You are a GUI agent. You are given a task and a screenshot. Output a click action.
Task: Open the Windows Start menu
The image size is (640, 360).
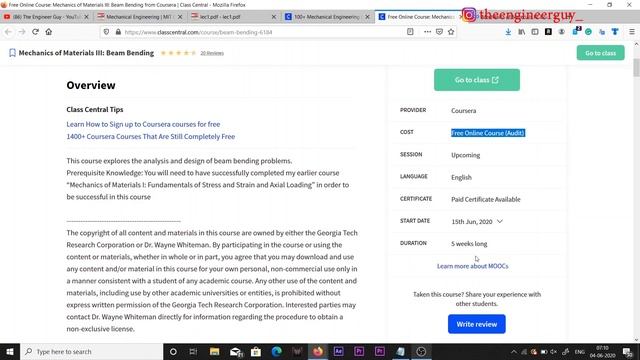(10, 351)
